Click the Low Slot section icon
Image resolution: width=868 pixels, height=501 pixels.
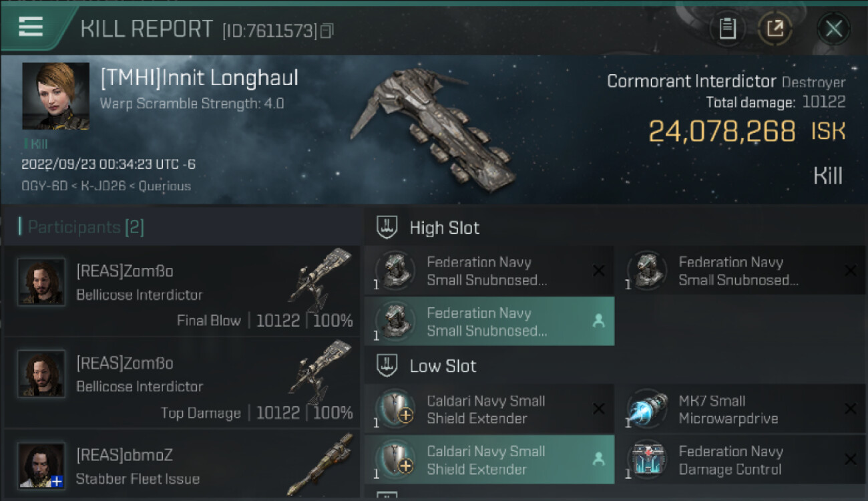point(387,365)
